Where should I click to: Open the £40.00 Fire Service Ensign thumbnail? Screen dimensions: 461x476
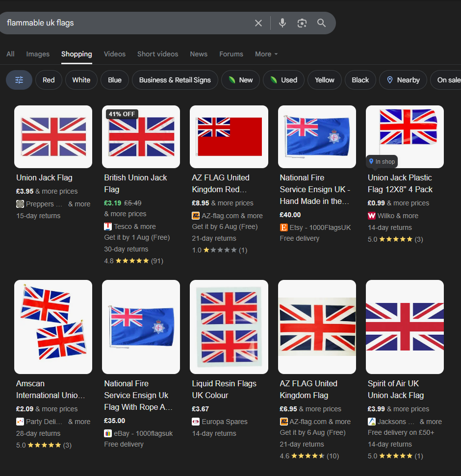pyautogui.click(x=317, y=137)
